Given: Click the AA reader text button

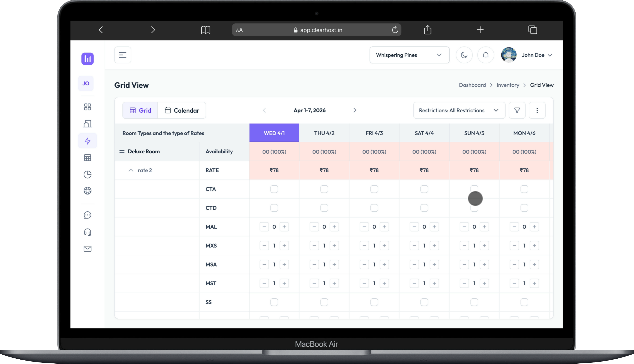Looking at the screenshot, I should (239, 30).
